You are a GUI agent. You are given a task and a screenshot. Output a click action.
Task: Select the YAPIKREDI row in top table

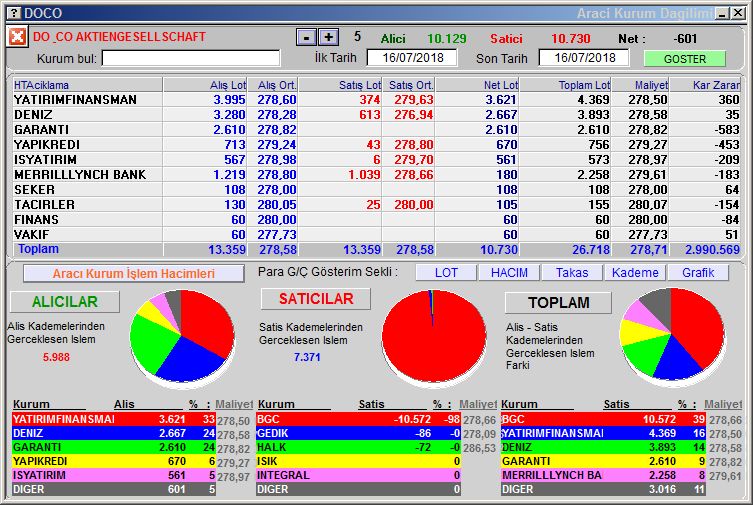[x=376, y=144]
